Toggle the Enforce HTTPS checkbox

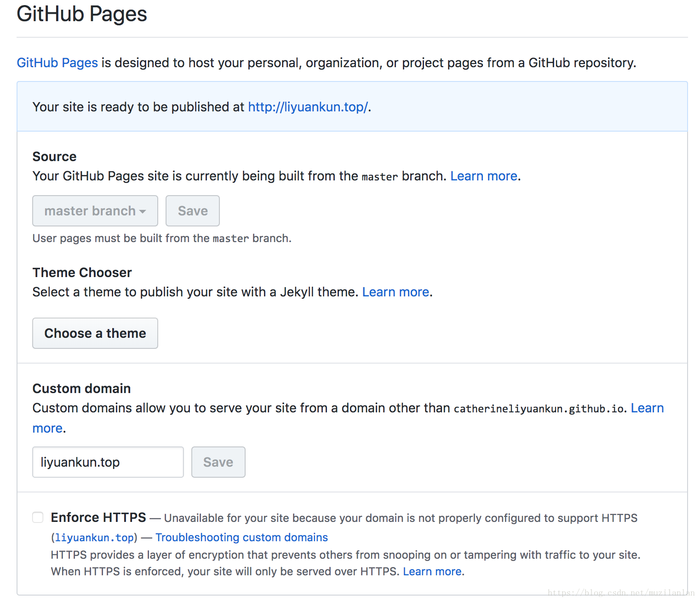point(38,517)
